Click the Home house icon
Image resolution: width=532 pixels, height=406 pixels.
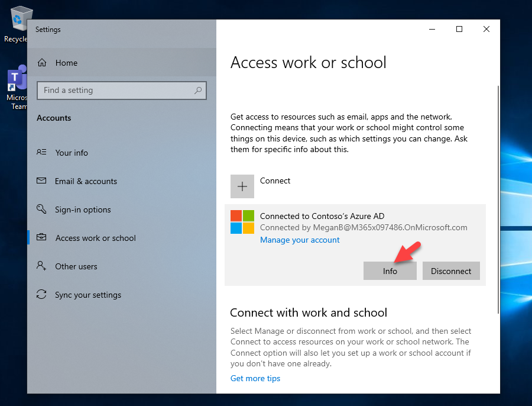(x=42, y=63)
